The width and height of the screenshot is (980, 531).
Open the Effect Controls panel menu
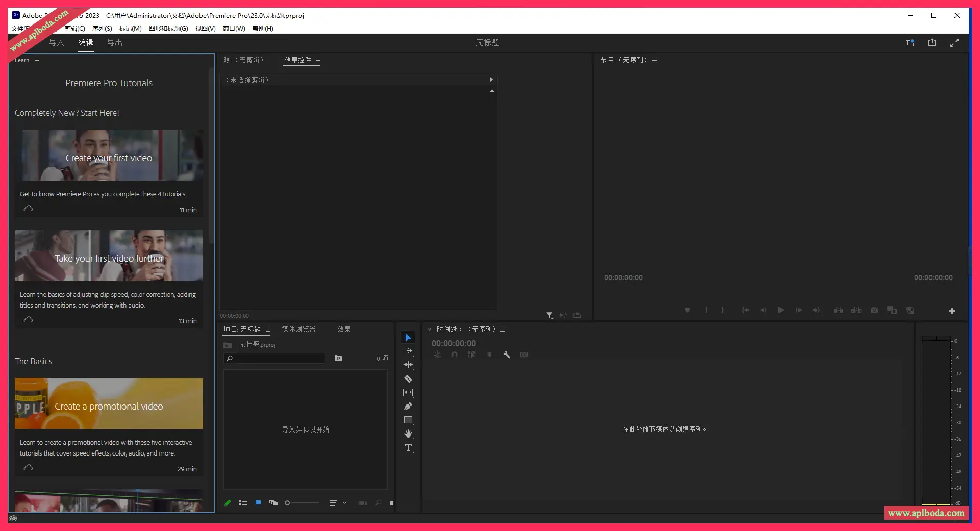[x=317, y=60]
